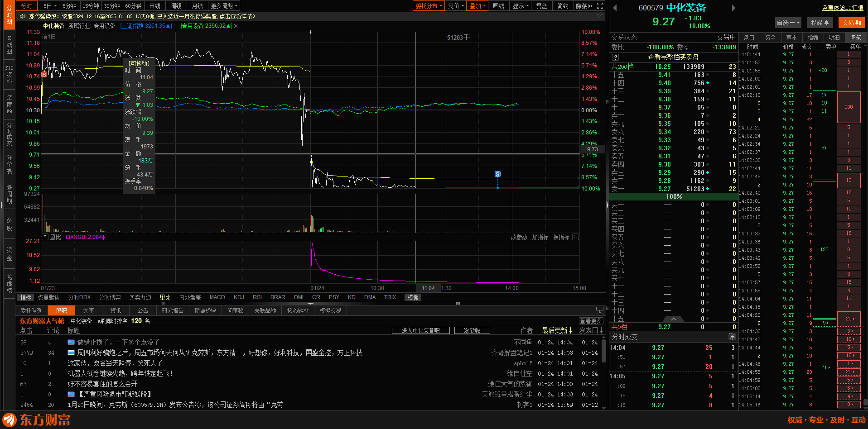Toggle the 模板 template button
This screenshot has width=868, height=429.
tap(413, 297)
